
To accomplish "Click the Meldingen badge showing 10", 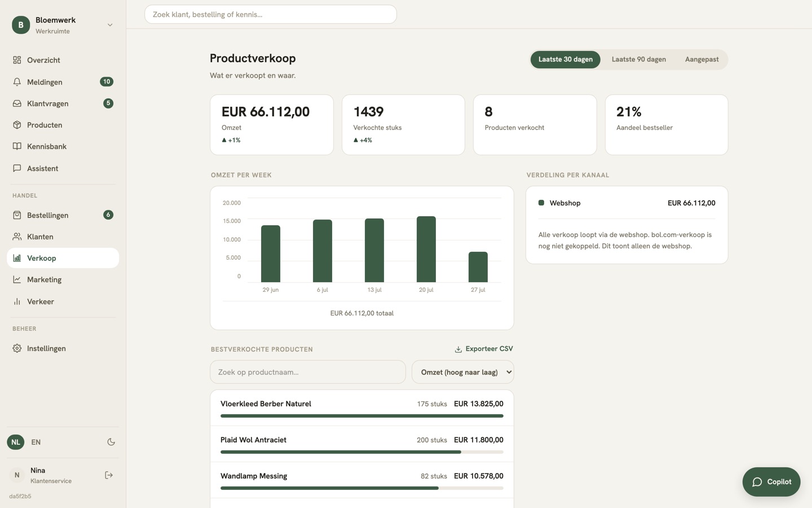I will point(107,82).
